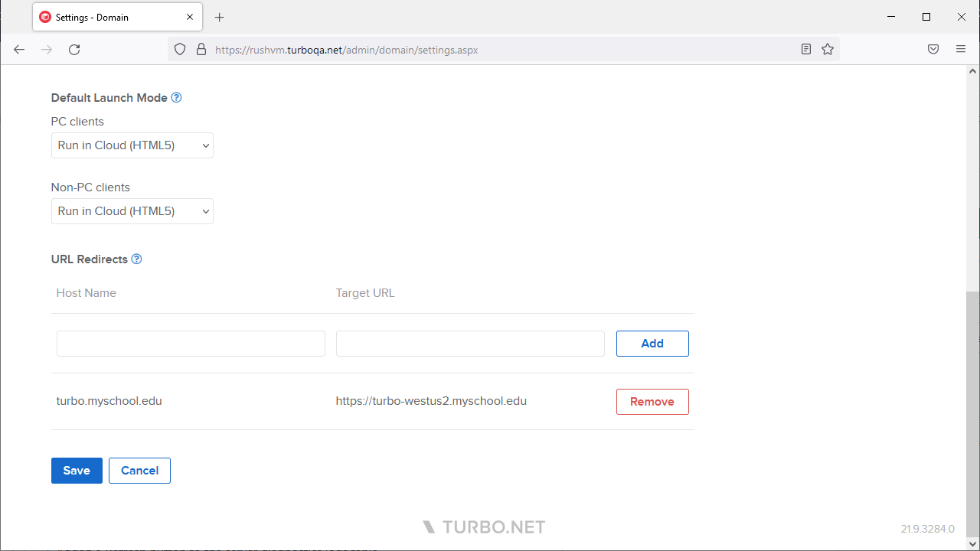Toggle reader view in the address bar
Image resolution: width=980 pixels, height=551 pixels.
click(x=805, y=49)
